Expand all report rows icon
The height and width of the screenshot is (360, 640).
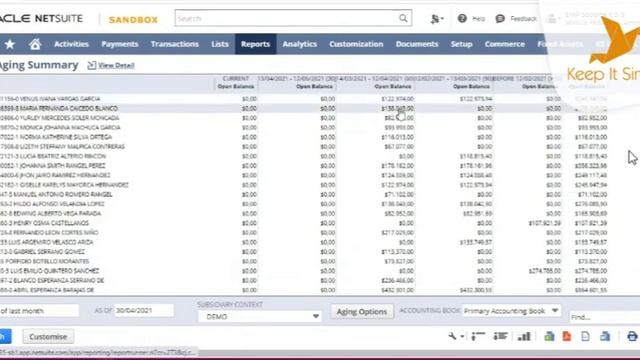500,336
